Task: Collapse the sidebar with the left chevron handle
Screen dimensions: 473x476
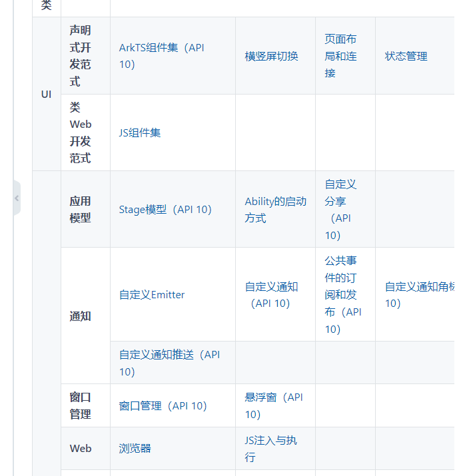Action: [17, 198]
